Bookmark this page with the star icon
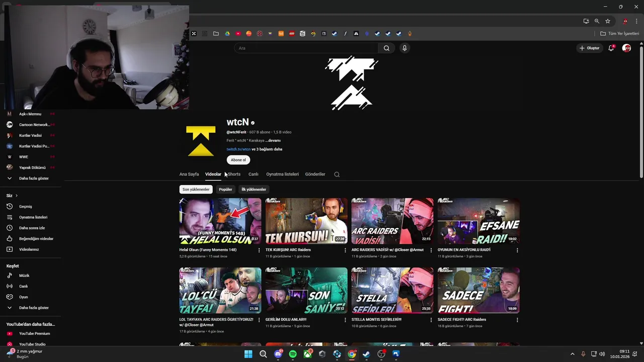 608,21
